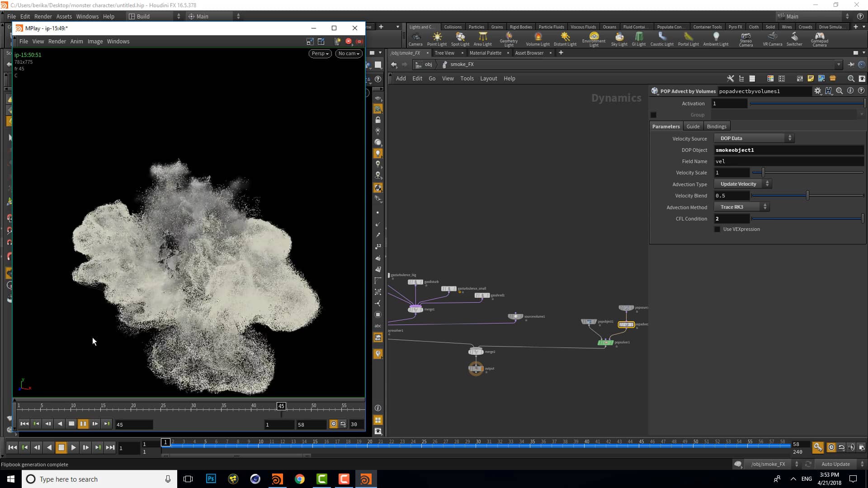Screen dimensions: 868x488
Task: Click the obj breadcrumb in the path bar
Action: (428, 64)
